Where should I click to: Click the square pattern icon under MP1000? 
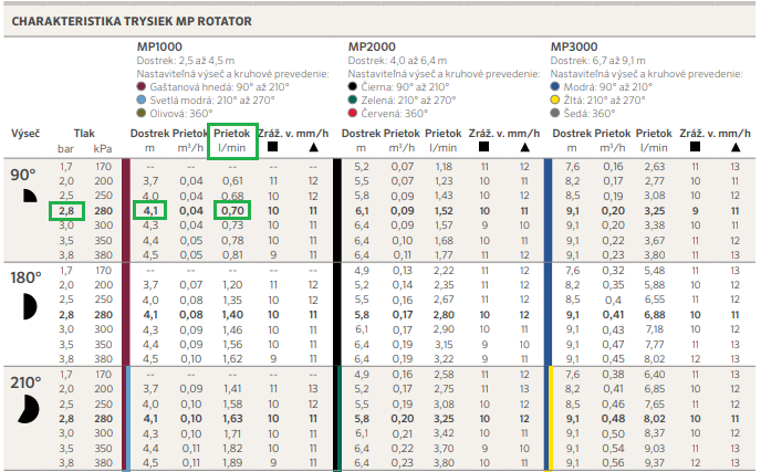[273, 148]
